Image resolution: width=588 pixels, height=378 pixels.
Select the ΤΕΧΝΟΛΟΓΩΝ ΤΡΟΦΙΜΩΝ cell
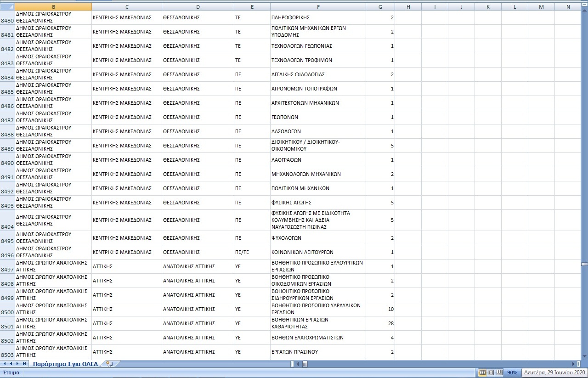tap(318, 60)
